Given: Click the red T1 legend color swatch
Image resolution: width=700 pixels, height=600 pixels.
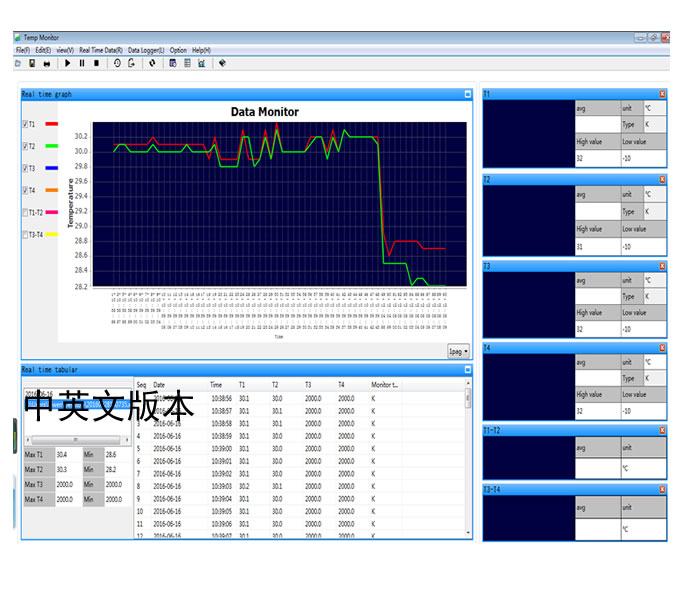Looking at the screenshot, I should pos(52,124).
